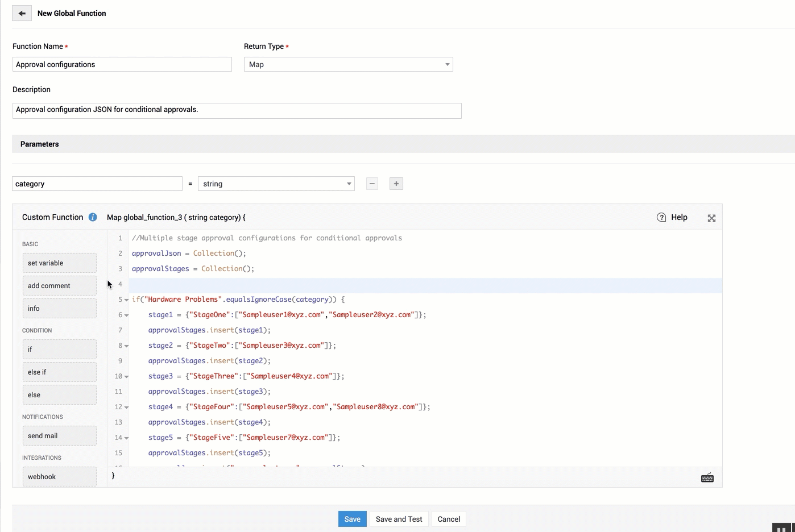
Task: Insert the 'webhook' integration block
Action: pyautogui.click(x=59, y=477)
